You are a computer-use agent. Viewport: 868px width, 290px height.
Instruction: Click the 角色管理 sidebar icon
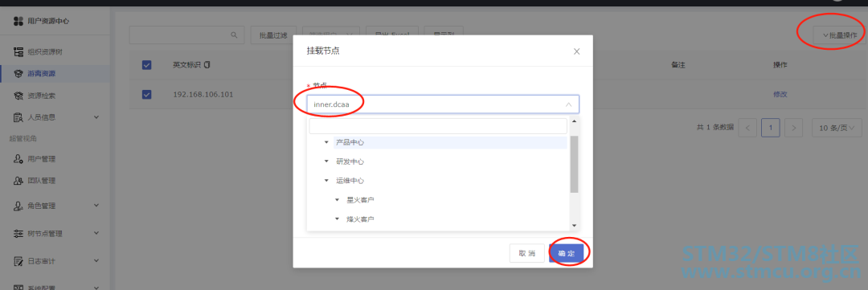click(18, 206)
